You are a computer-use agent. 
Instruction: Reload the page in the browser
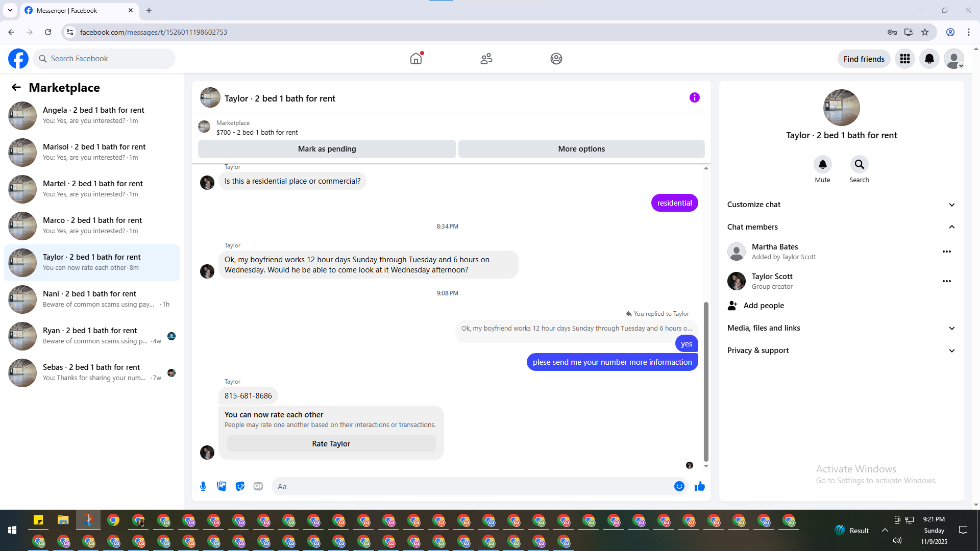(48, 32)
